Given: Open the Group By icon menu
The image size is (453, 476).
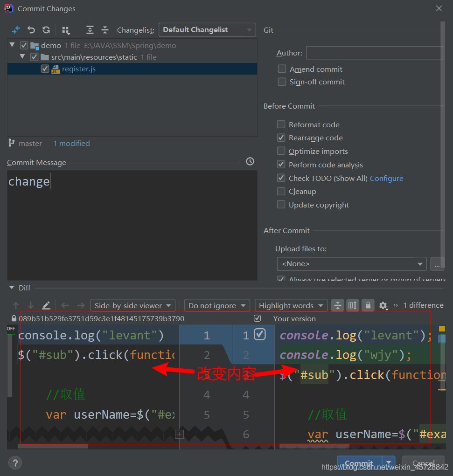Looking at the screenshot, I should click(66, 30).
